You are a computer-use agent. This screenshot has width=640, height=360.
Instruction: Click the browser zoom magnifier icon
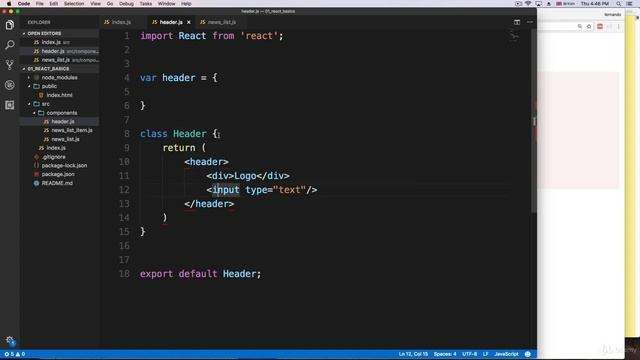(x=580, y=27)
